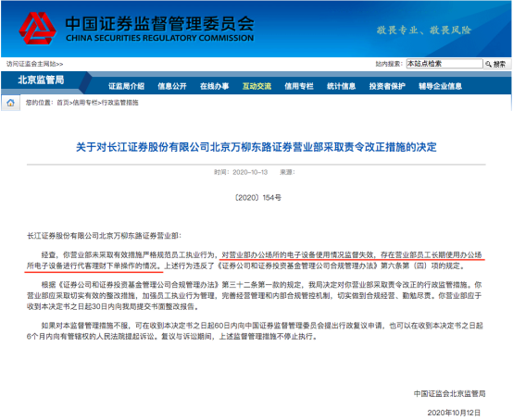The width and height of the screenshot is (513, 420).
Task: Select the 在线办事 navigation item
Action: (214, 86)
